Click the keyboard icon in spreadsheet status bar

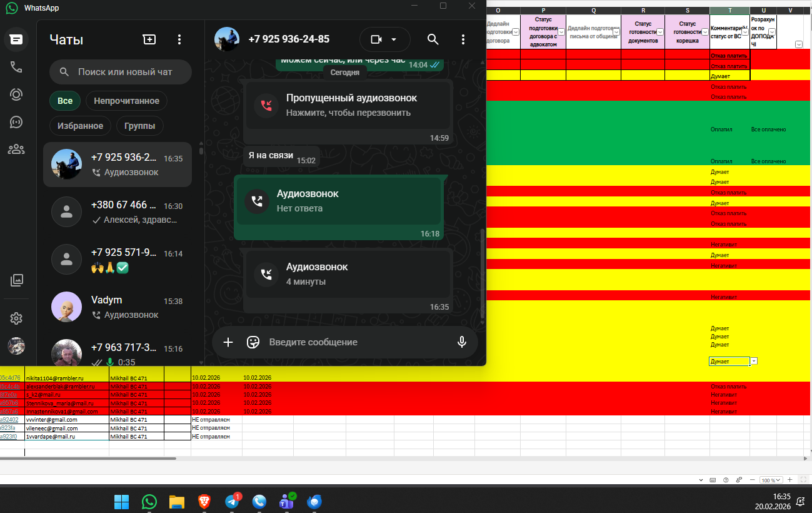pos(713,480)
